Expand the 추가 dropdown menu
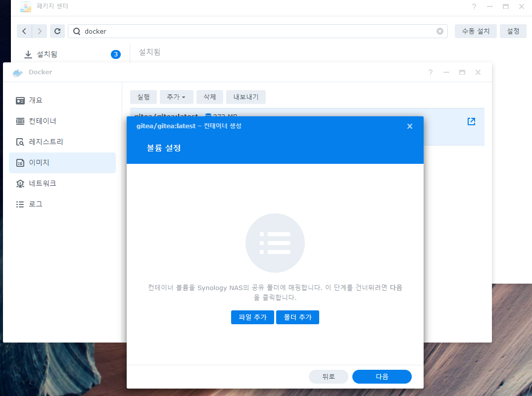Image resolution: width=532 pixels, height=396 pixels. [177, 97]
